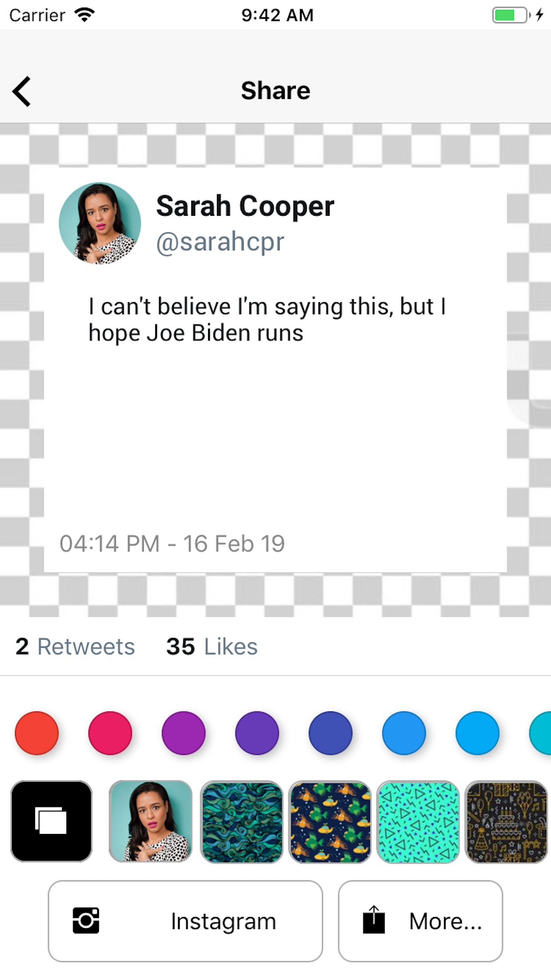The image size is (551, 980).
Task: Pick the magenta purple color swatch
Action: tap(184, 733)
